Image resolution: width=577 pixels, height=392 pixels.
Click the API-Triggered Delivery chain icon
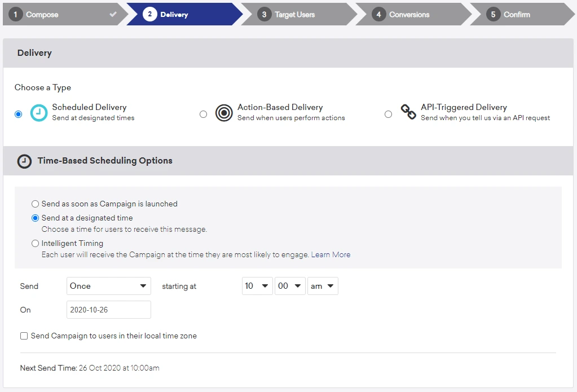(x=408, y=112)
